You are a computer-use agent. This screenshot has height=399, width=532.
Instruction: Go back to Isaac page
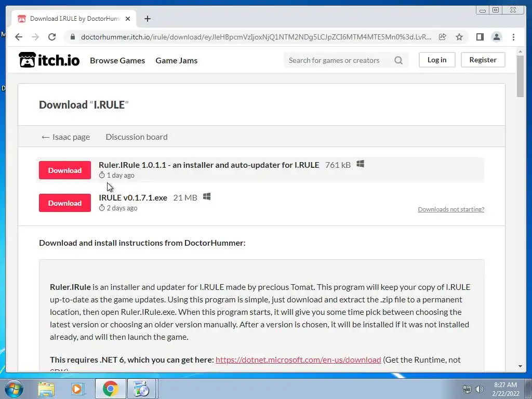tap(65, 137)
